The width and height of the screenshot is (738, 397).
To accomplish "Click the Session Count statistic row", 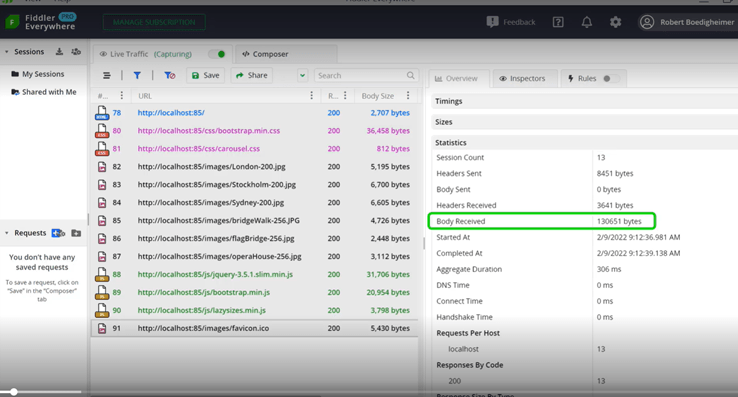I will pos(585,157).
